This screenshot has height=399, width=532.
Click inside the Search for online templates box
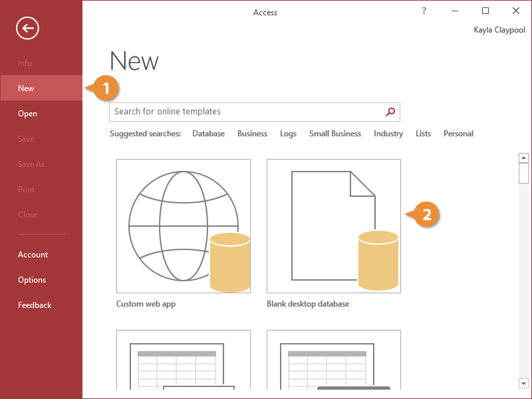tap(246, 112)
